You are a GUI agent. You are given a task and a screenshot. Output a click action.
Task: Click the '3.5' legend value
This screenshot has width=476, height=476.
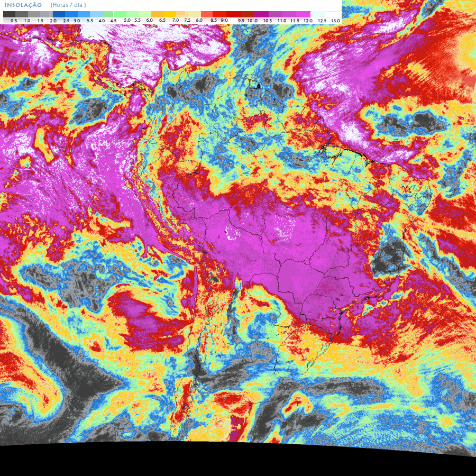click(x=90, y=21)
